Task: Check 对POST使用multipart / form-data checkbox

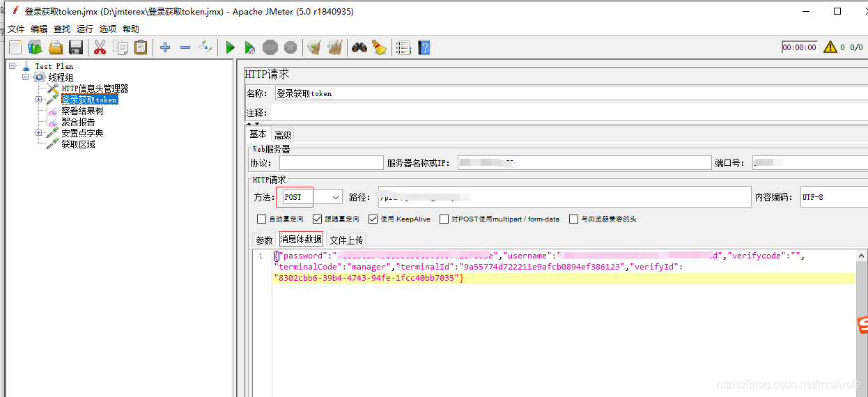Action: (x=444, y=219)
